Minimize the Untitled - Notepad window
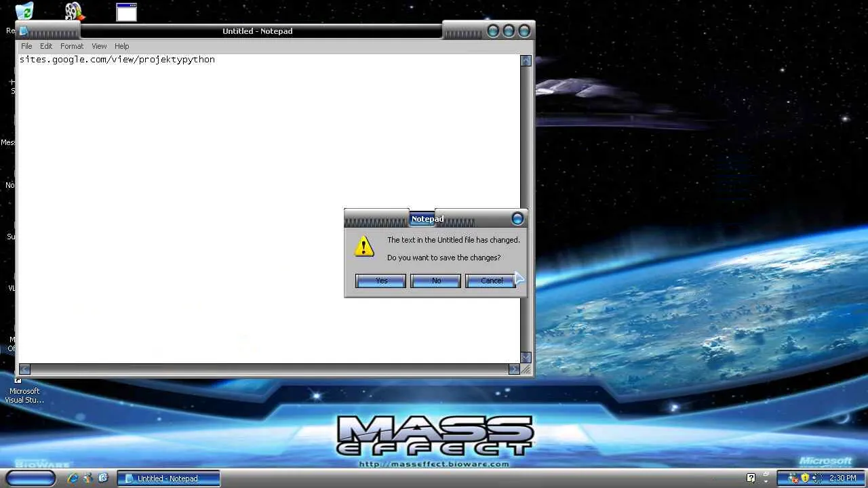 click(x=493, y=30)
